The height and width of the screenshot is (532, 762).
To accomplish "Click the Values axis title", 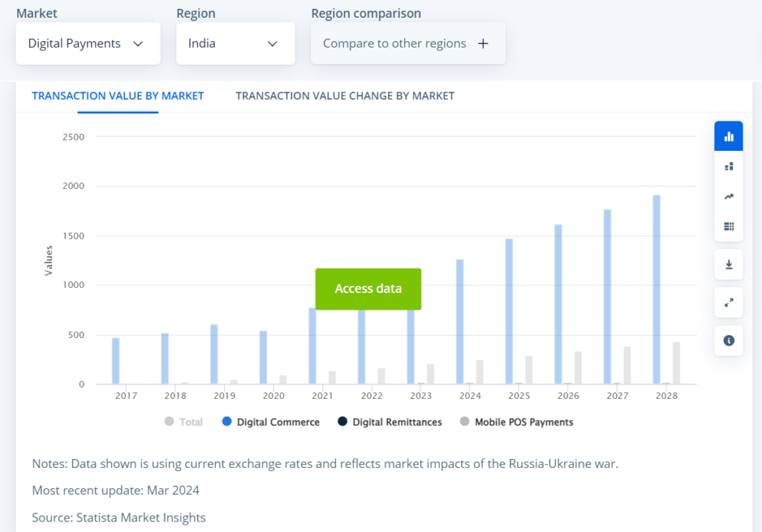I will click(x=48, y=260).
